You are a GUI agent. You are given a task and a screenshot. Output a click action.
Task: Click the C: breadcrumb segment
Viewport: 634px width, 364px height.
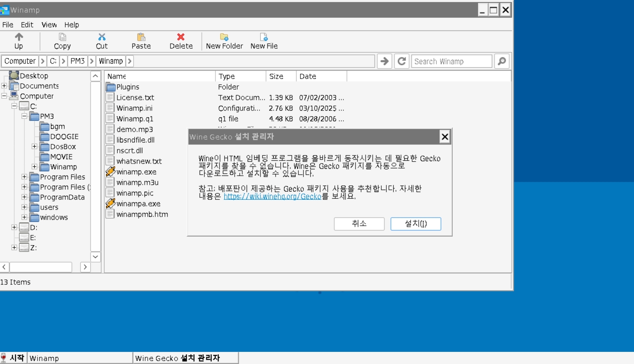(x=53, y=61)
